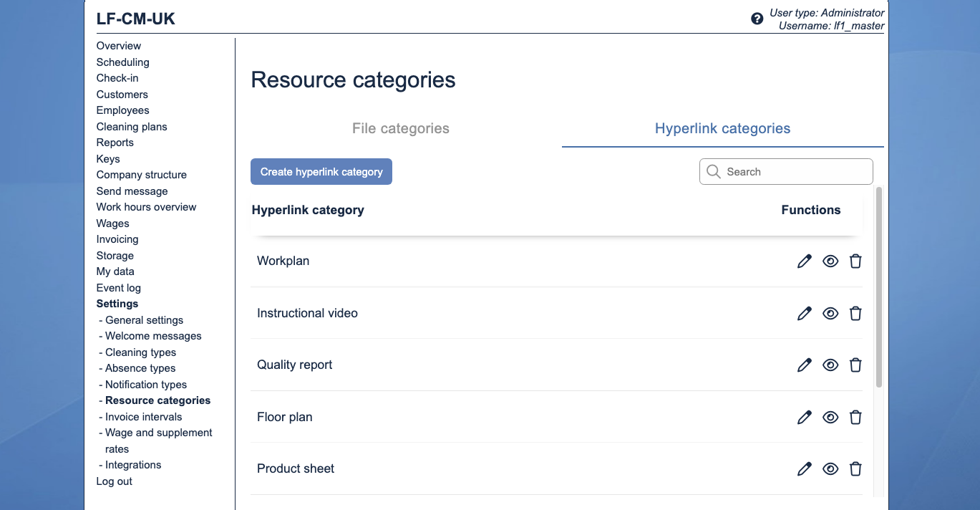Image resolution: width=980 pixels, height=510 pixels.
Task: Open the Invoicing section
Action: pyautogui.click(x=117, y=239)
